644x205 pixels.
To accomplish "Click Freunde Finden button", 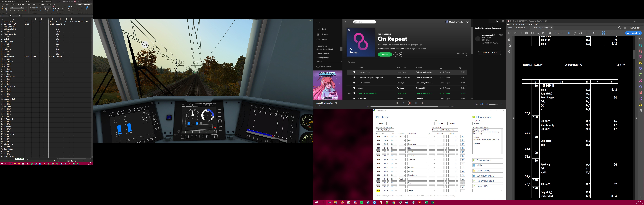I will point(489,53).
